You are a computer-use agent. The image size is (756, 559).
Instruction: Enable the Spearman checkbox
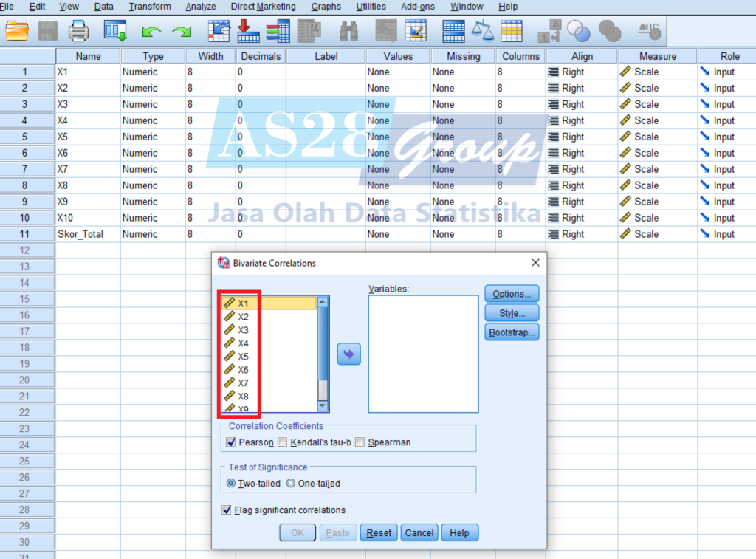[360, 442]
